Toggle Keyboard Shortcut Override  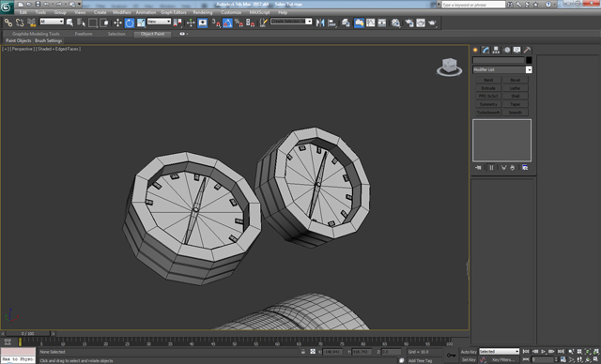click(x=203, y=23)
